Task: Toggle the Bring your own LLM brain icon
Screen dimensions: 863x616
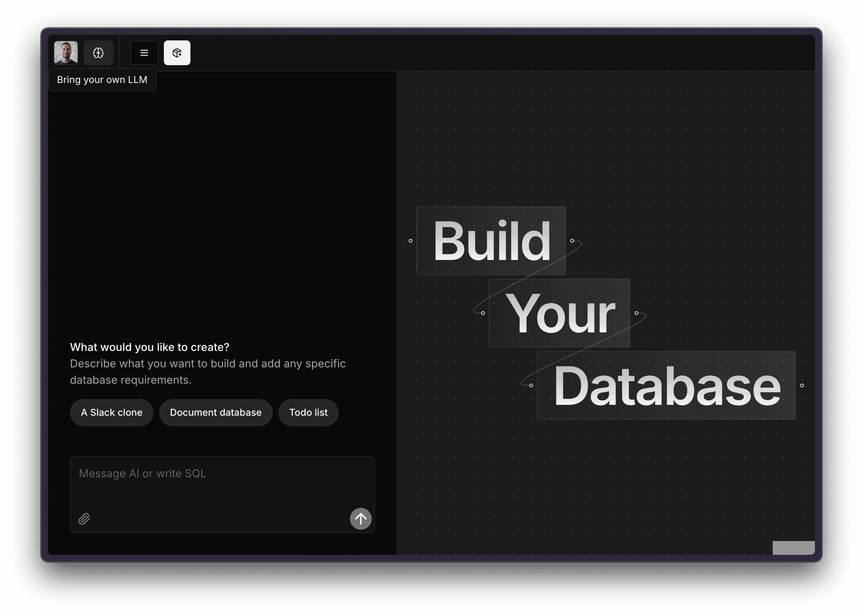Action: (x=98, y=52)
